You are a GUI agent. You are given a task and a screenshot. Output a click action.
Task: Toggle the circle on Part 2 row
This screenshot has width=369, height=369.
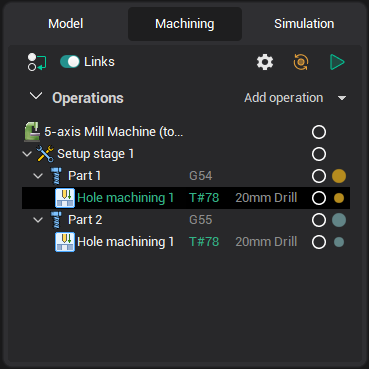pos(319,220)
